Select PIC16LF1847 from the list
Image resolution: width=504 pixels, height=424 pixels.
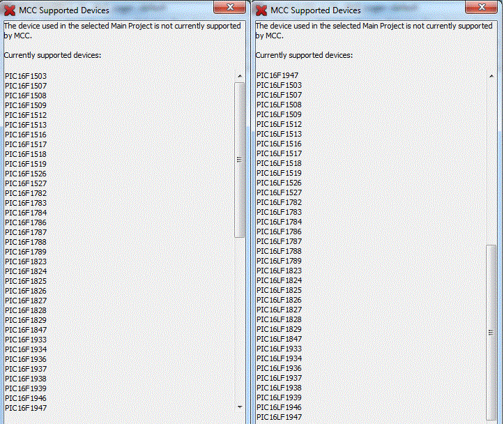[280, 339]
